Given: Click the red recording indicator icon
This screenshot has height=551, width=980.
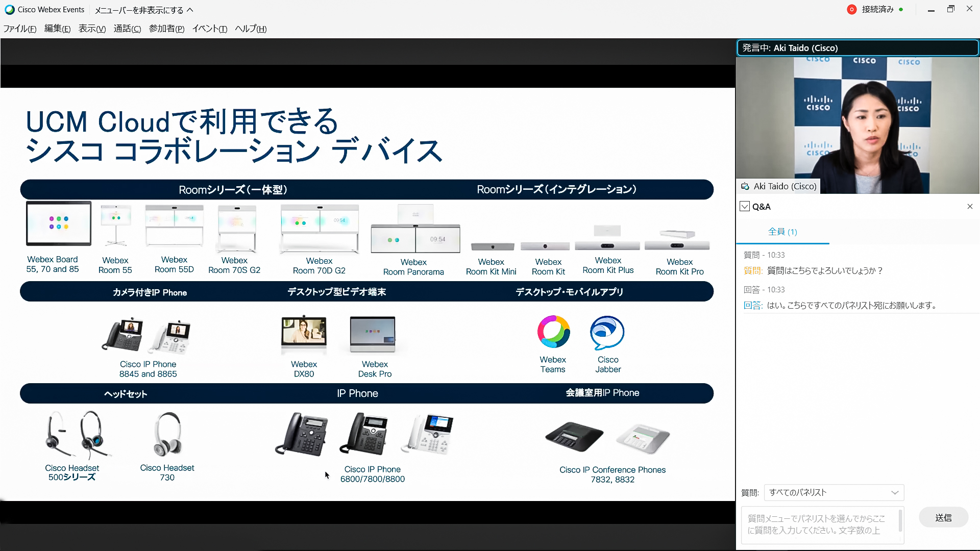Looking at the screenshot, I should tap(851, 9).
